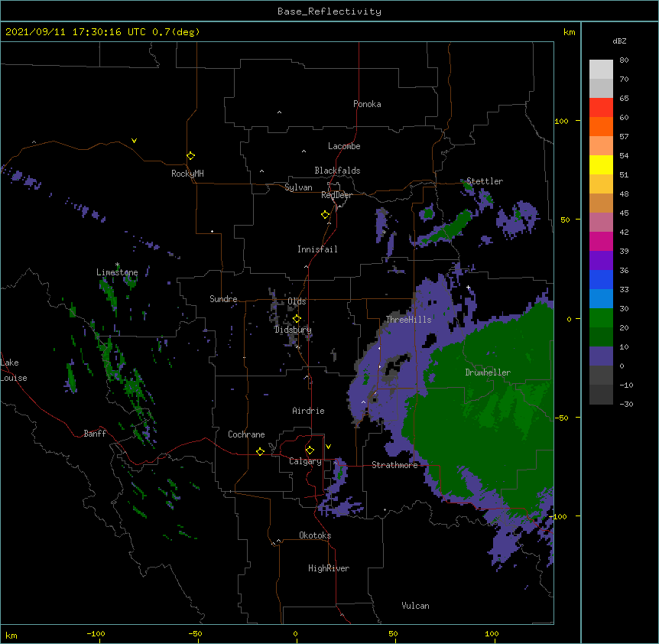
Task: Select the ThreeHills label
Action: coord(408,320)
